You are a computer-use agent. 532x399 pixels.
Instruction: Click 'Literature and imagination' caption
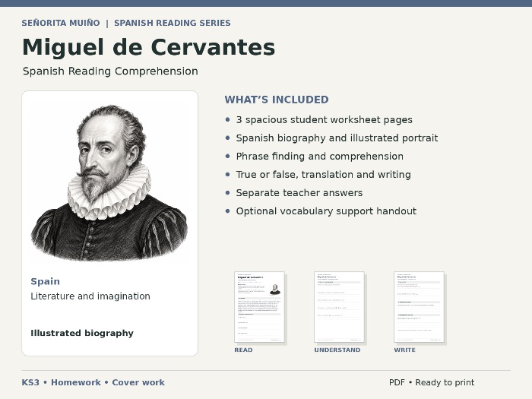[90, 296]
